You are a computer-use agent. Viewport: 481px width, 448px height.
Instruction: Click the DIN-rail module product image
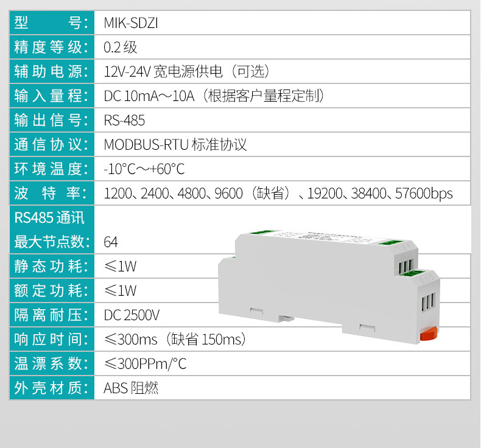click(x=329, y=287)
